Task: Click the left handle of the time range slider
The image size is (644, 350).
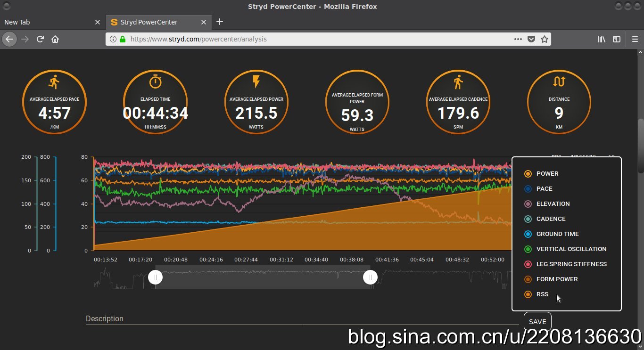Action: pos(155,277)
